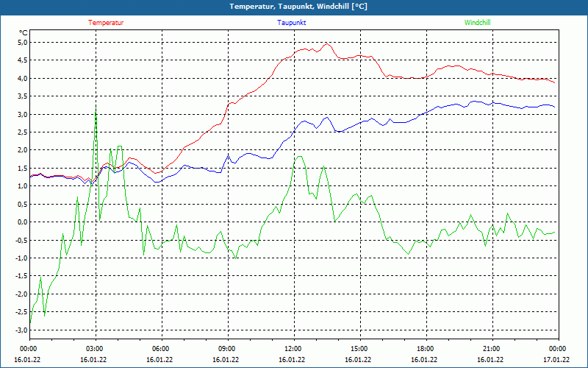
Task: Click the -2,0 y-axis value
Action: [22, 294]
